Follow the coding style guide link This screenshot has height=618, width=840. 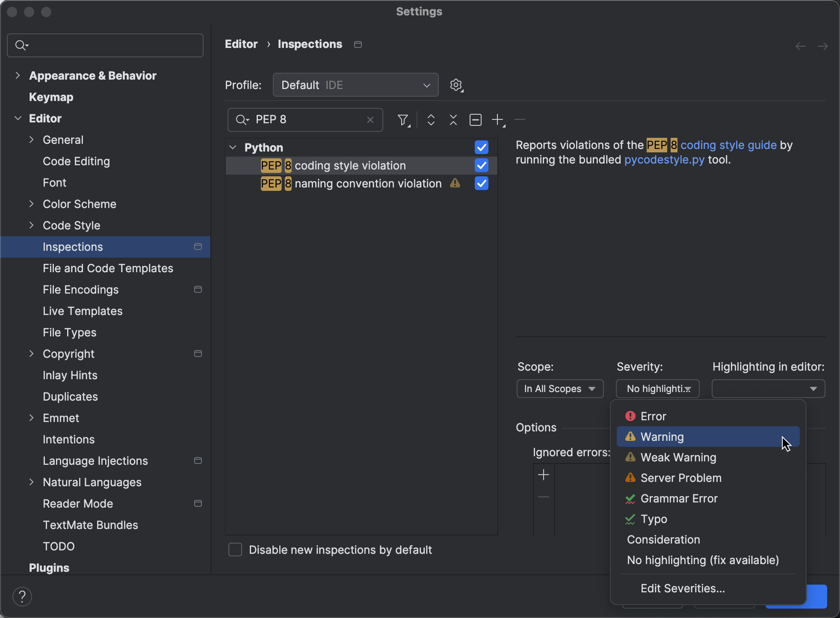728,145
